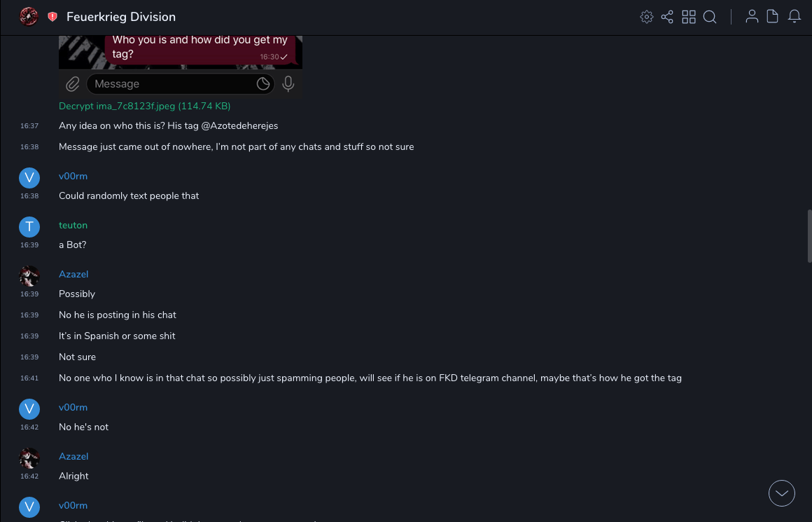This screenshot has height=522, width=812.
Task: Click the Decrypt ima_7c8123f.jpeg link
Action: click(144, 107)
